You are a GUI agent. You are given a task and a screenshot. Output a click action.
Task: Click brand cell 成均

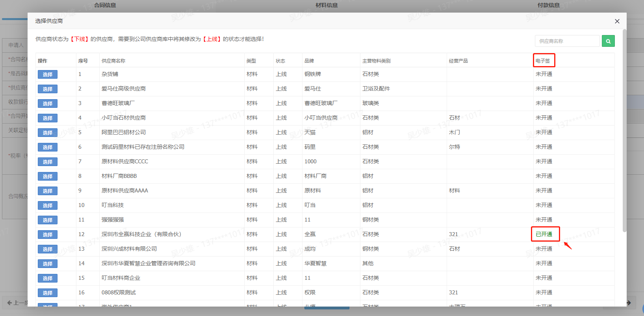pos(310,249)
